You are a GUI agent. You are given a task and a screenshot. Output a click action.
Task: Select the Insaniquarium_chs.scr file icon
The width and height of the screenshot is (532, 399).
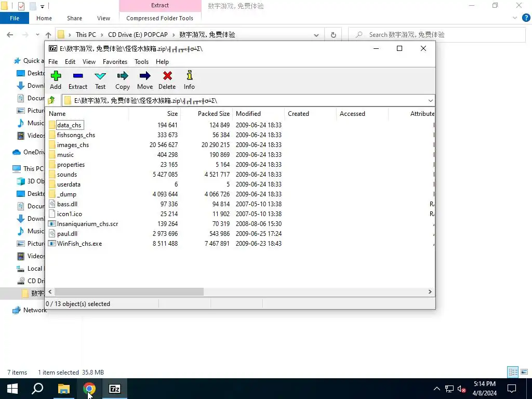[x=52, y=223]
